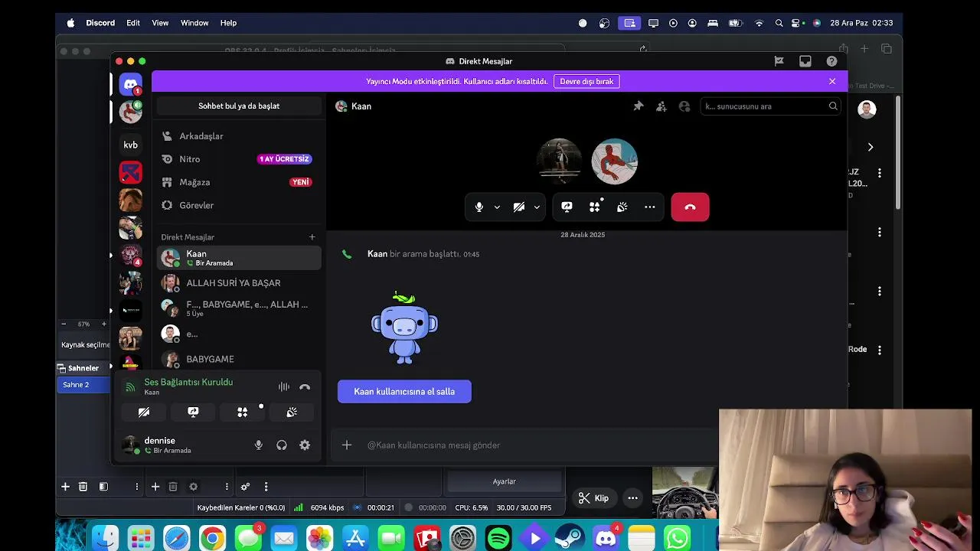The width and height of the screenshot is (980, 551).
Task: Open Discord inbox icon in title bar
Action: [805, 61]
